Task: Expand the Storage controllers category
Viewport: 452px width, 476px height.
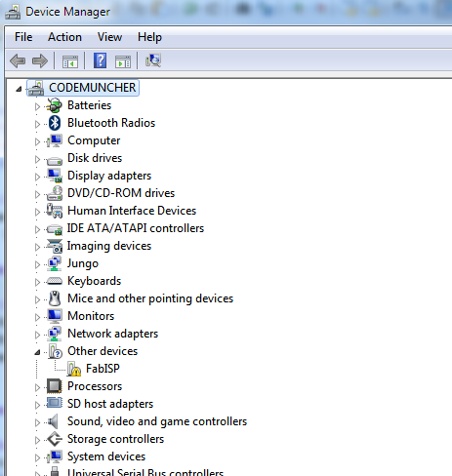Action: click(37, 440)
